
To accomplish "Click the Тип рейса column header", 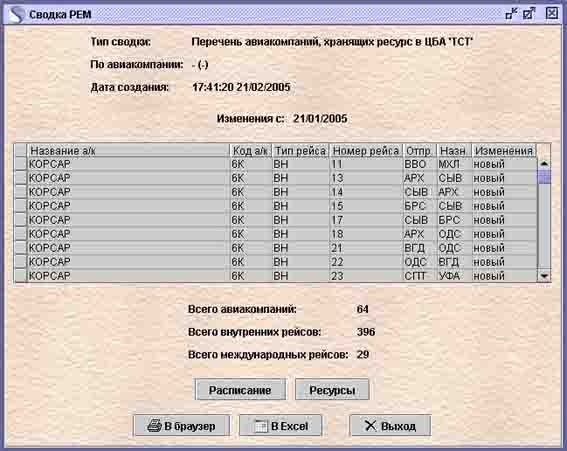I will [x=300, y=150].
